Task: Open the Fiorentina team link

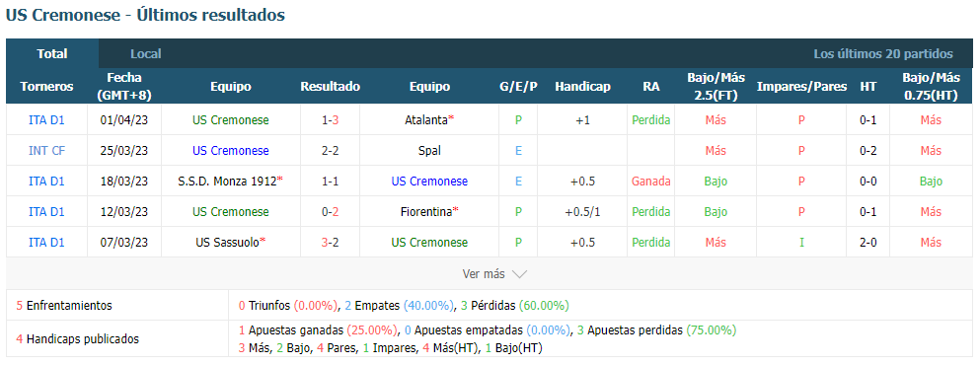Action: click(426, 212)
